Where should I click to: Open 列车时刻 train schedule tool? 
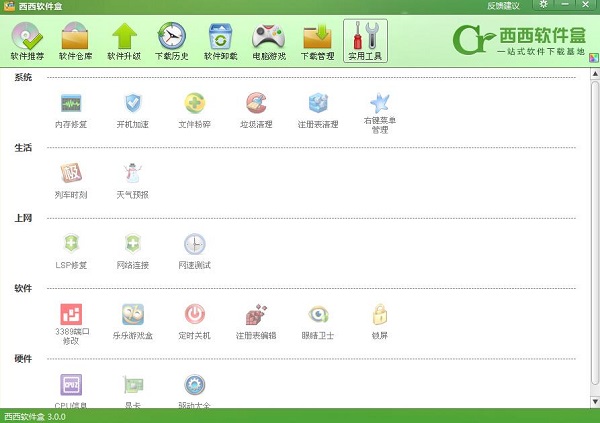click(x=71, y=181)
